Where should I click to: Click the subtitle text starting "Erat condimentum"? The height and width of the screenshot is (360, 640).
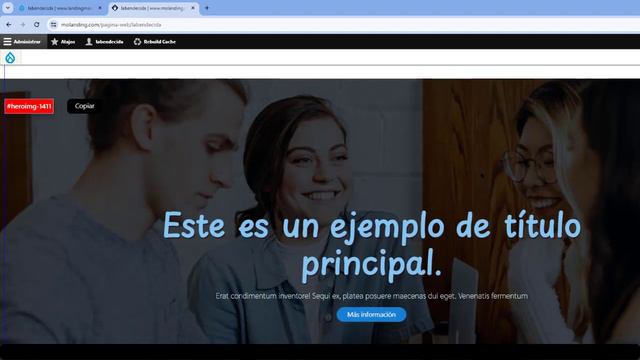click(x=371, y=296)
